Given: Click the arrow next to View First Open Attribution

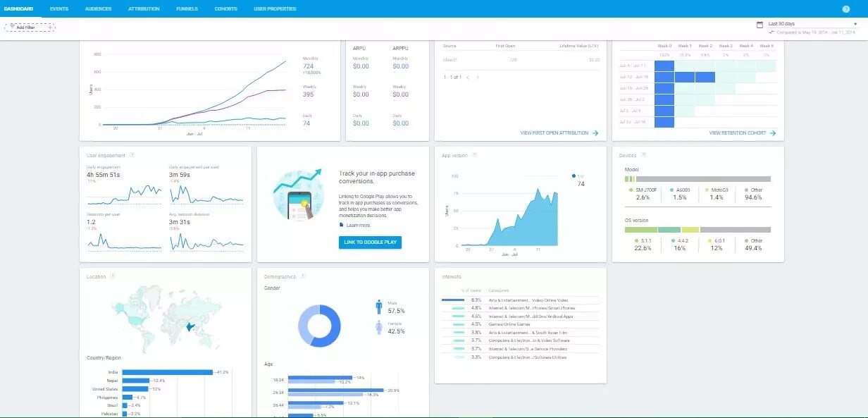Looking at the screenshot, I should tap(595, 133).
